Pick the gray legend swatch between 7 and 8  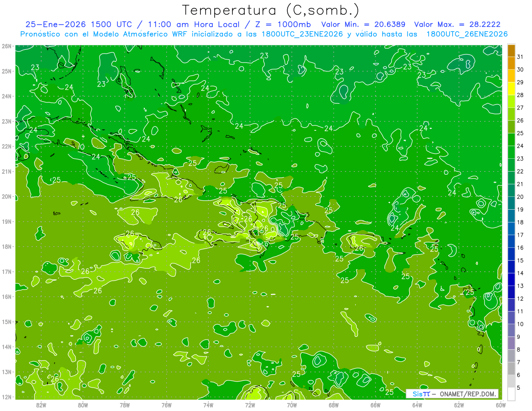click(x=511, y=356)
